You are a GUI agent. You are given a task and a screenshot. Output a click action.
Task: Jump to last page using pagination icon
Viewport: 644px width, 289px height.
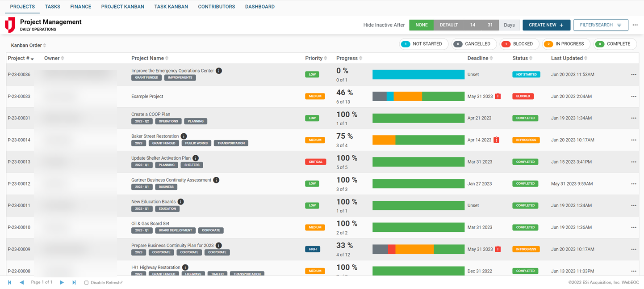click(74, 282)
